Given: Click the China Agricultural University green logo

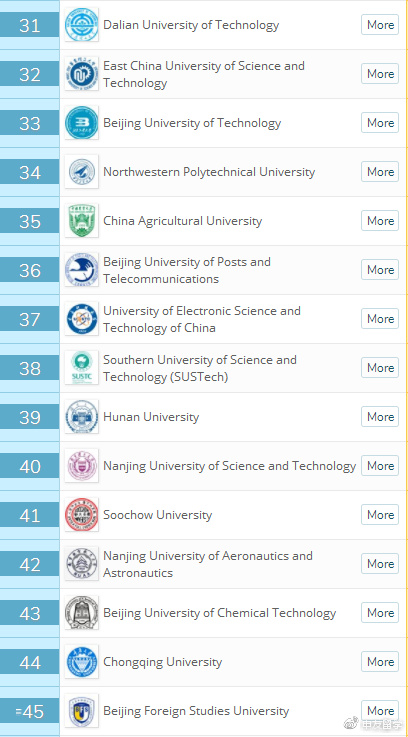Looking at the screenshot, I should pos(82,221).
